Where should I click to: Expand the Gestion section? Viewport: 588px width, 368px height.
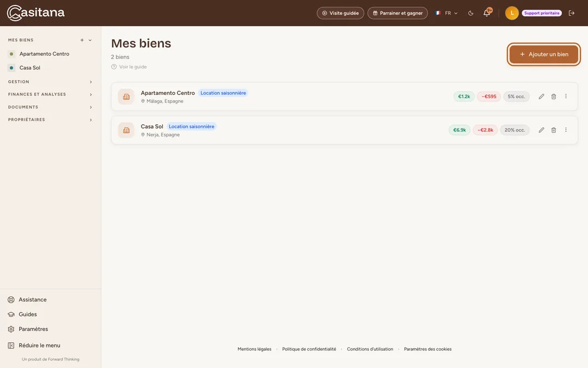point(50,82)
